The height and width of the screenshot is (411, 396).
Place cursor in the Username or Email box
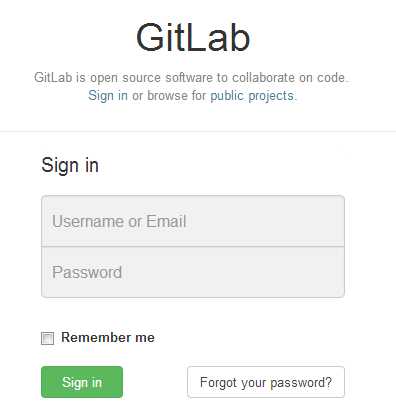[x=193, y=221]
